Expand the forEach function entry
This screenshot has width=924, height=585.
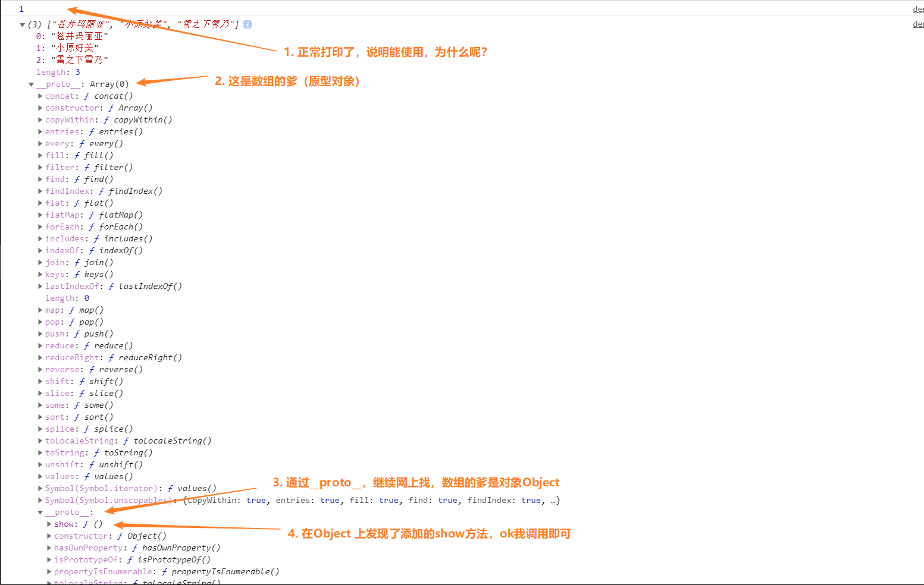[x=40, y=227]
